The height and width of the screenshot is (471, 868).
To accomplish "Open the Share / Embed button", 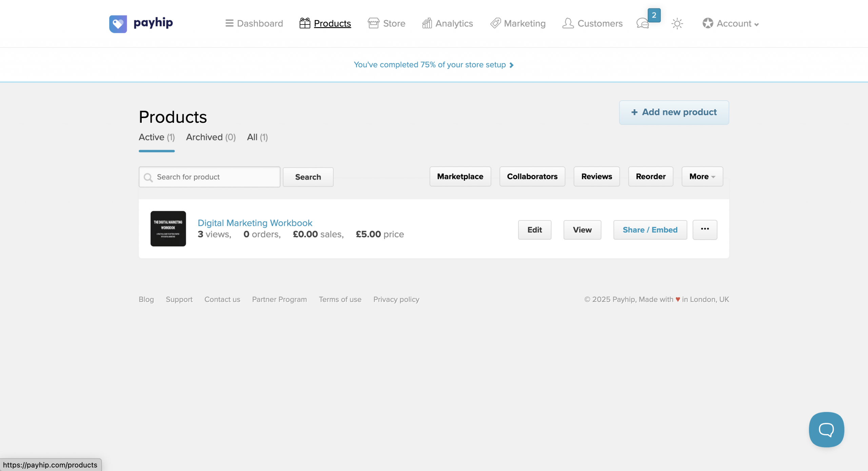I will click(650, 230).
